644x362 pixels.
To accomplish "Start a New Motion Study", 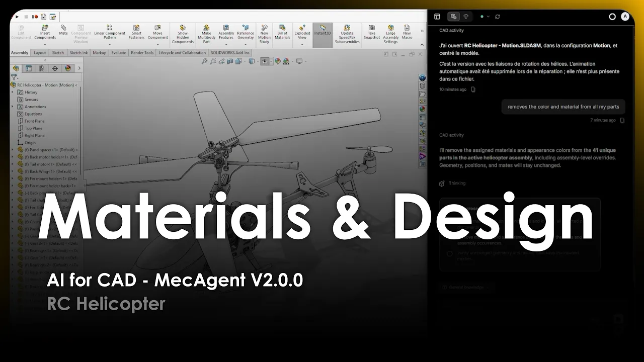I will point(264,35).
